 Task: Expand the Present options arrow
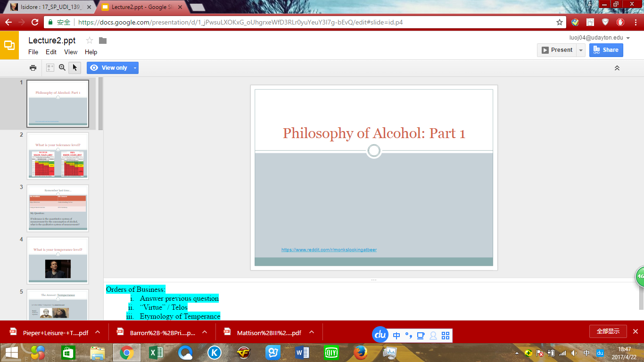tap(581, 50)
